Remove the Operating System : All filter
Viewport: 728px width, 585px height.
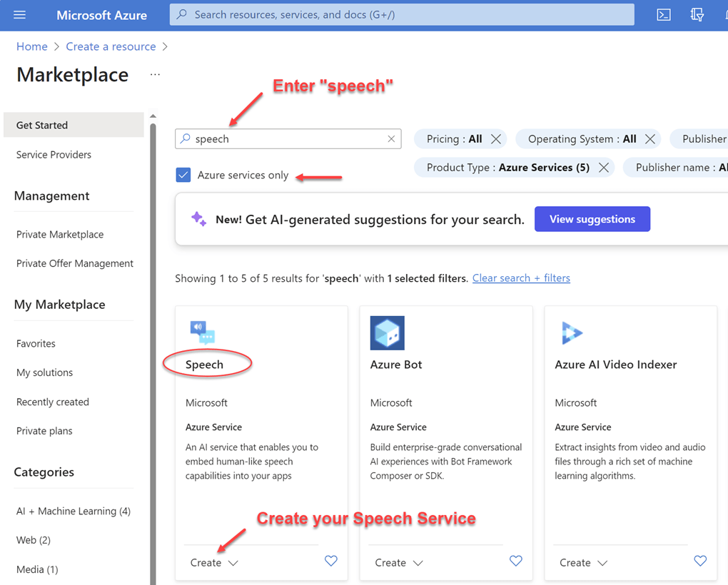coord(650,139)
